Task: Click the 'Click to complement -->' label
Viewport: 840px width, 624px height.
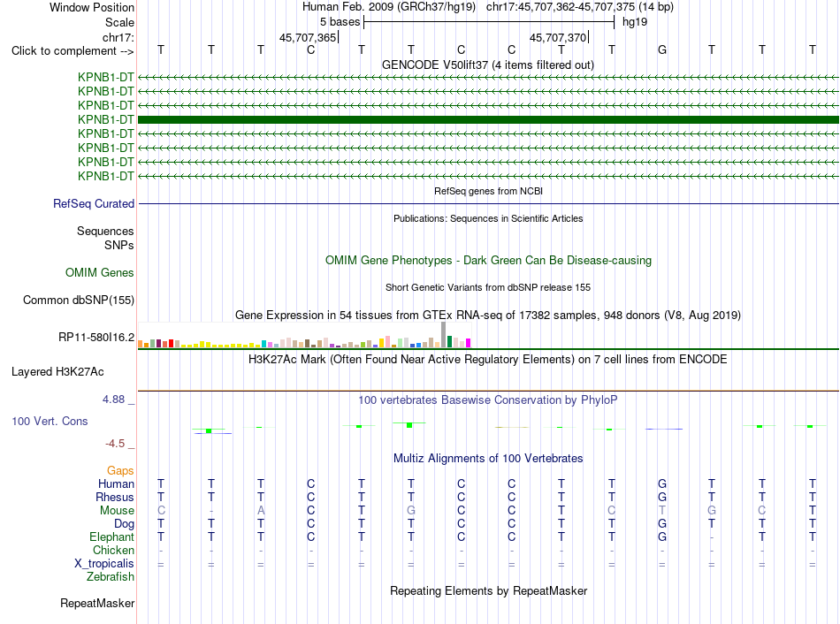Action: point(73,51)
